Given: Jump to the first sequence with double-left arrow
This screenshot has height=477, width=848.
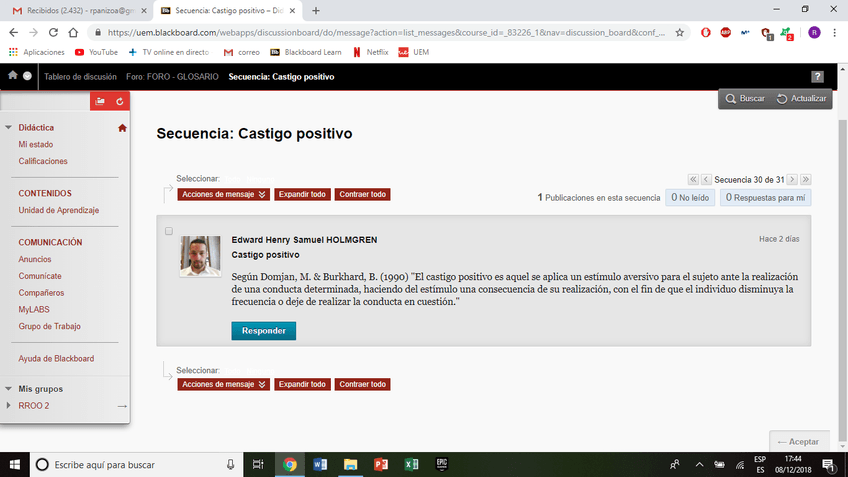Looking at the screenshot, I should 693,180.
